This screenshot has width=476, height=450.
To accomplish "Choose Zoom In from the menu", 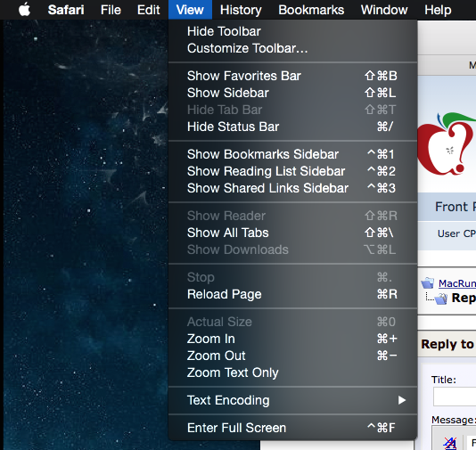I will point(292,339).
